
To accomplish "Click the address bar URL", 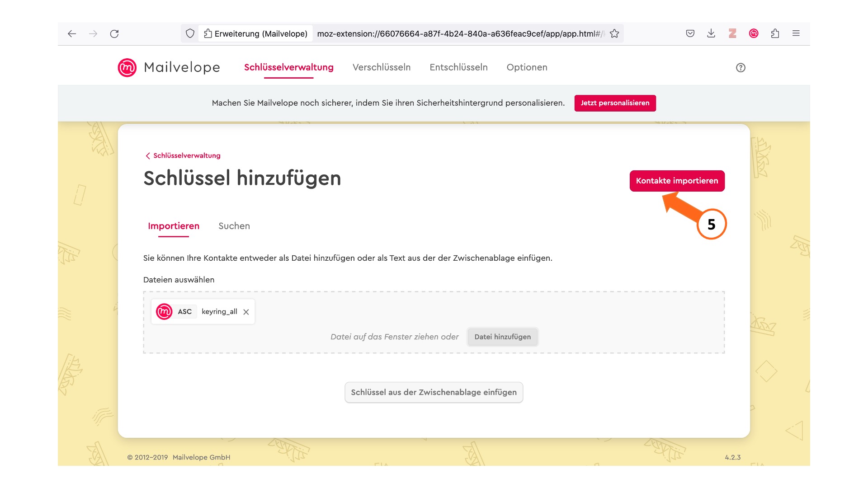I will (x=460, y=33).
